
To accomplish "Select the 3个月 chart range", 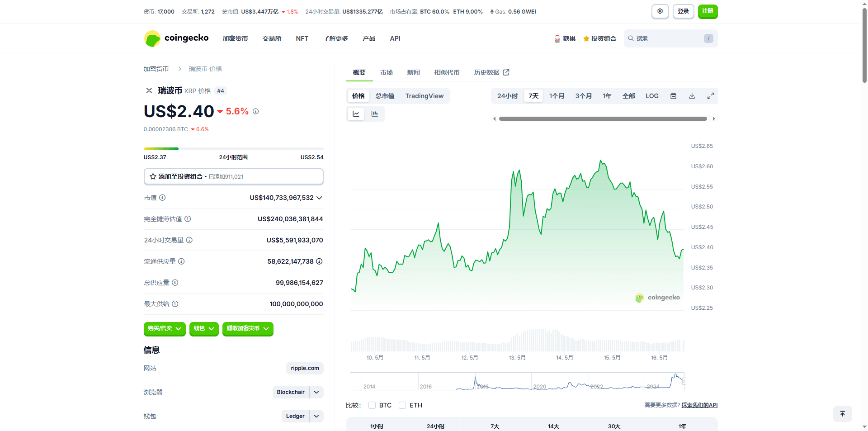I will 583,96.
